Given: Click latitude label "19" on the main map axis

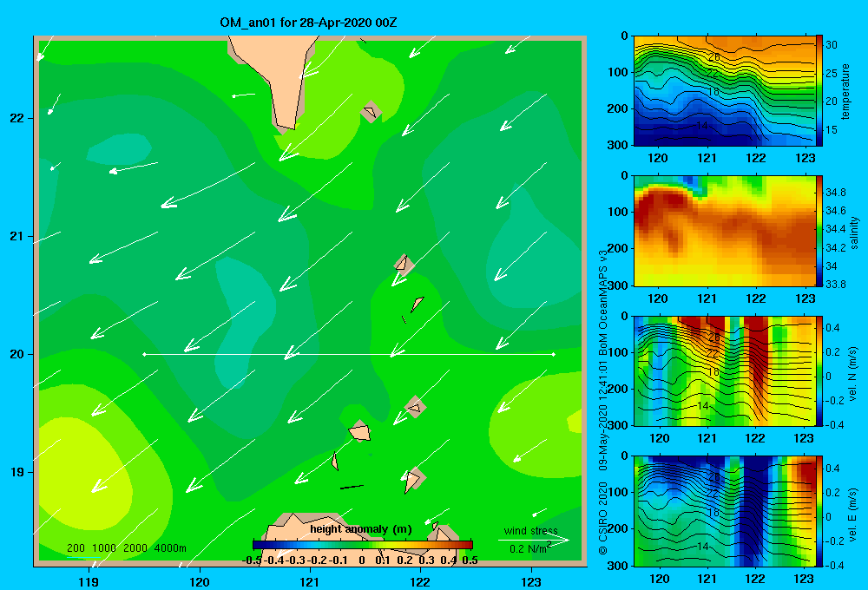Looking at the screenshot, I should (x=17, y=472).
